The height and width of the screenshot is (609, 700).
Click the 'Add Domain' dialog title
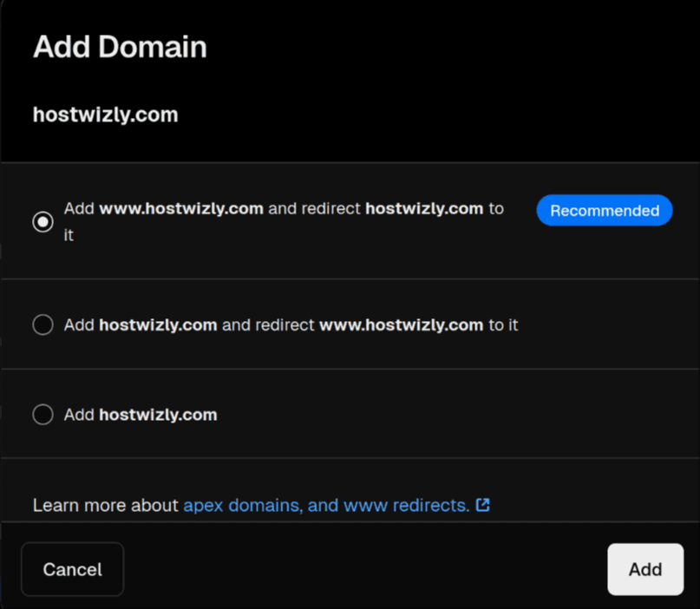(120, 47)
